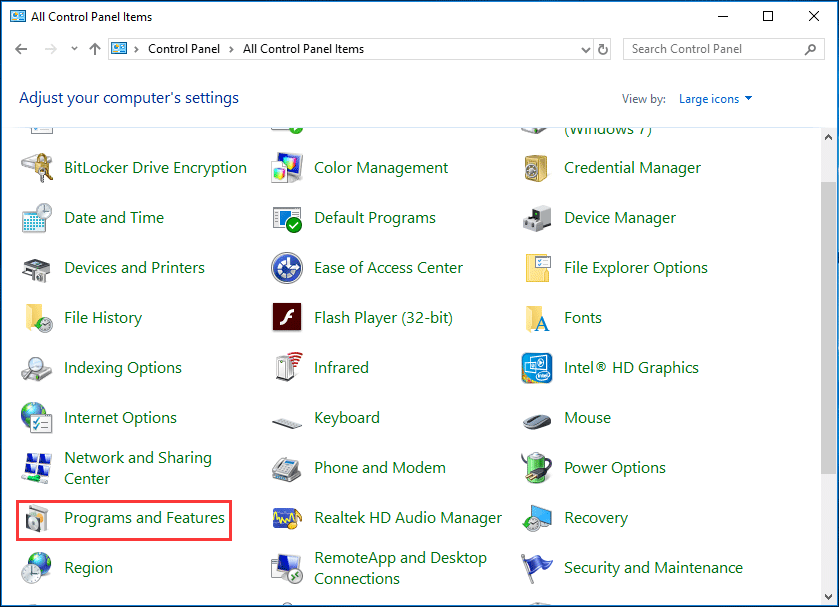Open the Intel HD Graphics icon
Viewport: 839px width, 607px height.
[x=537, y=368]
